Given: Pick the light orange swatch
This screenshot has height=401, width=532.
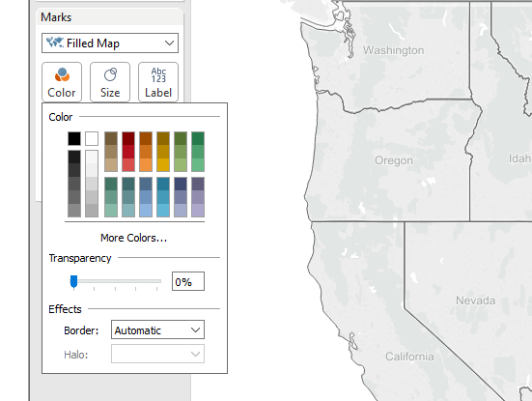Looking at the screenshot, I should click(x=146, y=165).
